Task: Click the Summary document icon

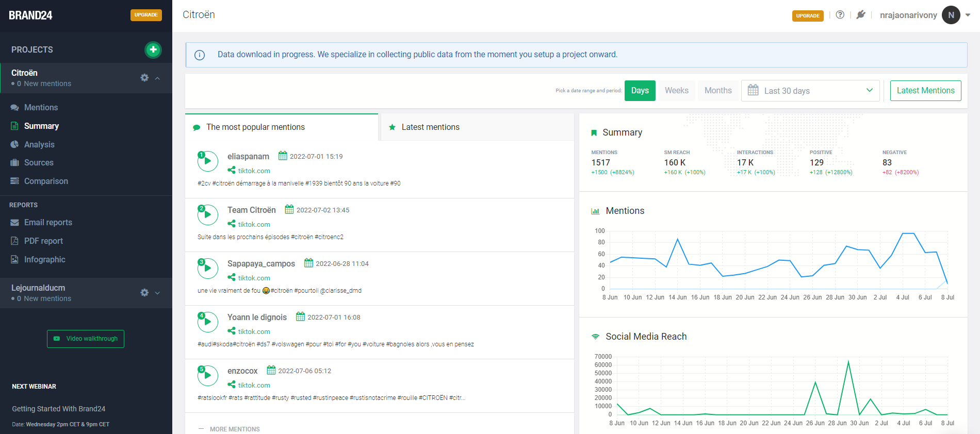Action: (x=14, y=126)
